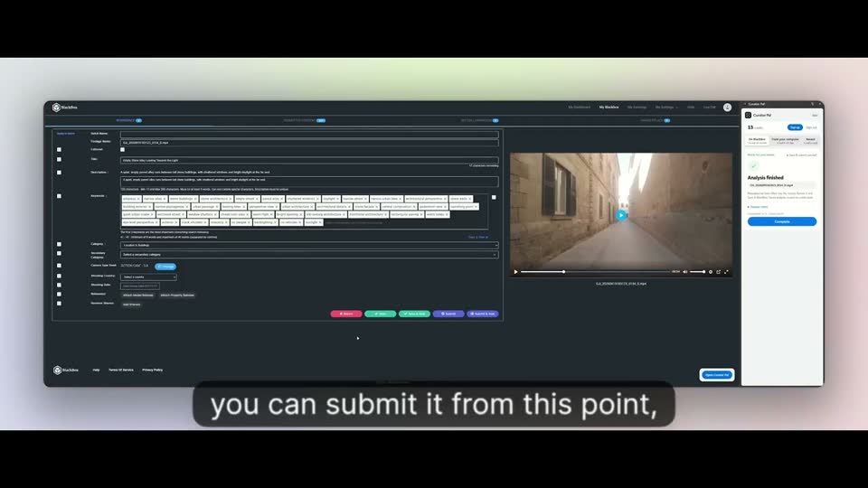Open the video player settings gear

711,272
